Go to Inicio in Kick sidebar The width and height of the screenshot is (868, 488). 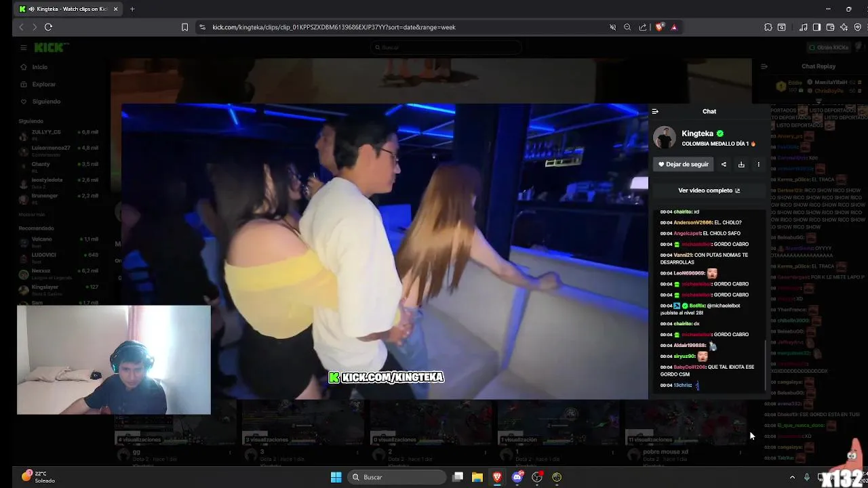tap(40, 67)
